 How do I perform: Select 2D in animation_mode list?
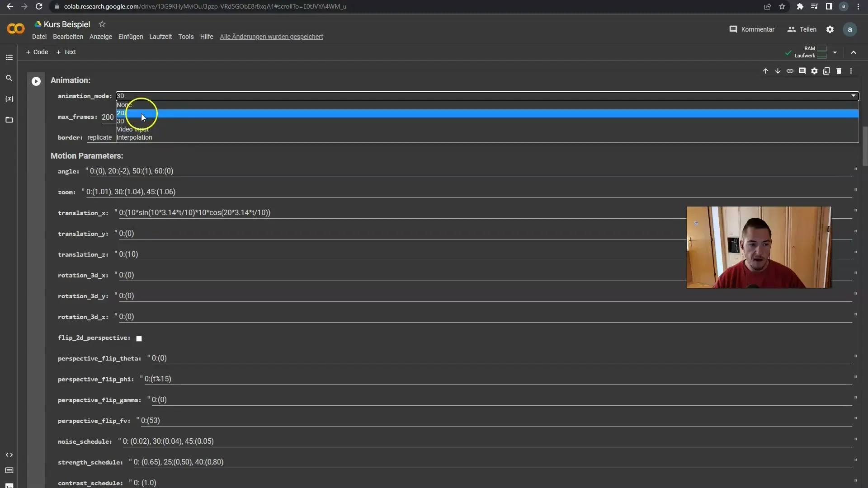[487, 113]
